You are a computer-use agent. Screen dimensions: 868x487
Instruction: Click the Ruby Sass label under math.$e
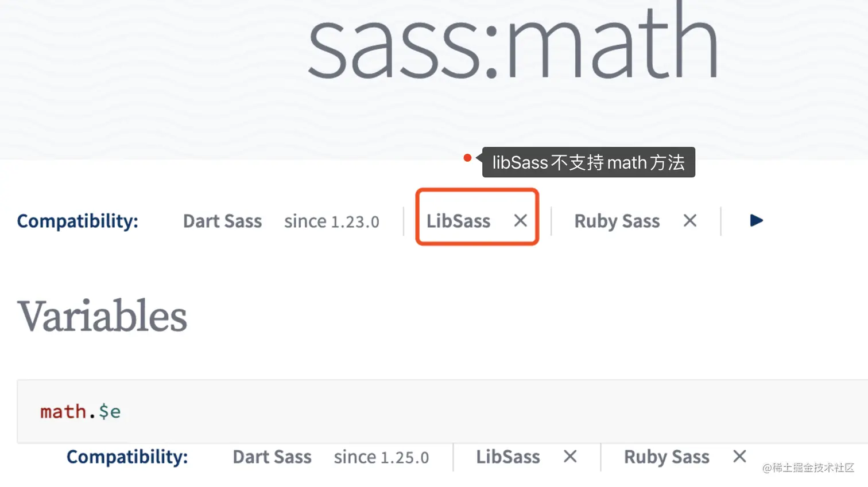(x=666, y=457)
